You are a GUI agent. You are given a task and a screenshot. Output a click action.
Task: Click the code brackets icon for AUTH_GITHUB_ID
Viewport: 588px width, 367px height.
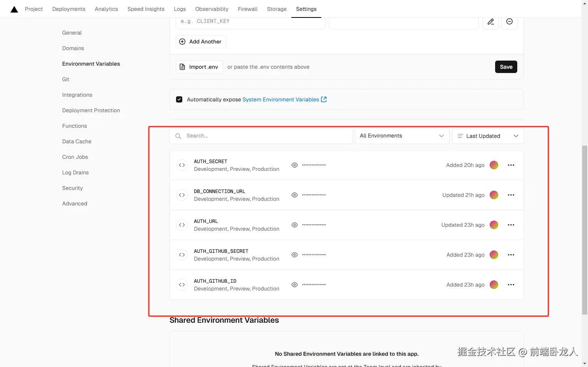(x=182, y=285)
